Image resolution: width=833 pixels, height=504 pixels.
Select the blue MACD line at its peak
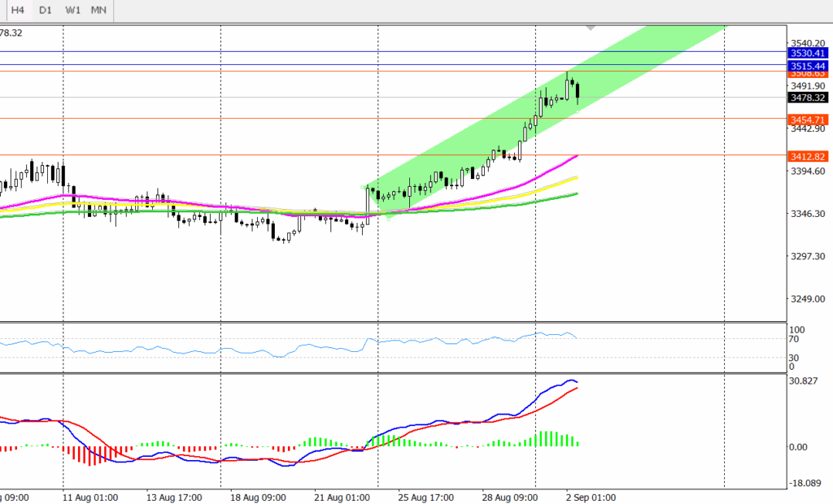pos(571,380)
